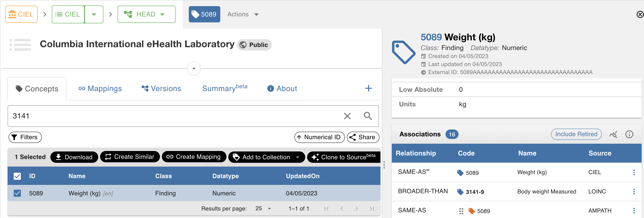
Task: Open the Actions dropdown
Action: point(243,14)
